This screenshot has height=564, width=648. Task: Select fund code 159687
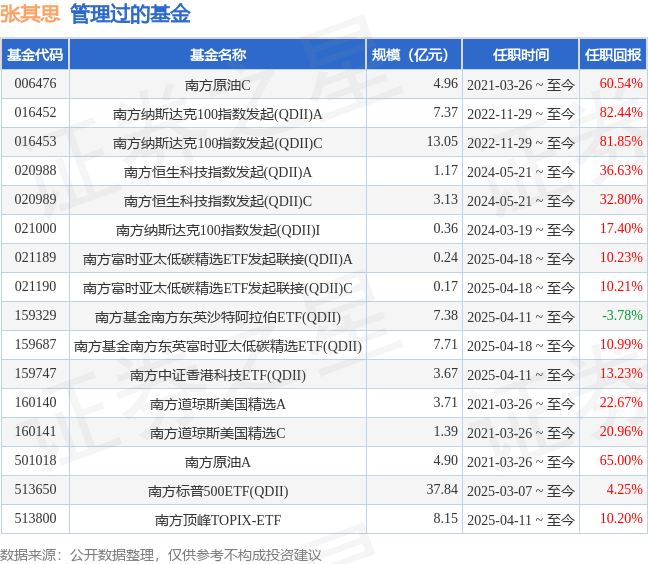35,344
